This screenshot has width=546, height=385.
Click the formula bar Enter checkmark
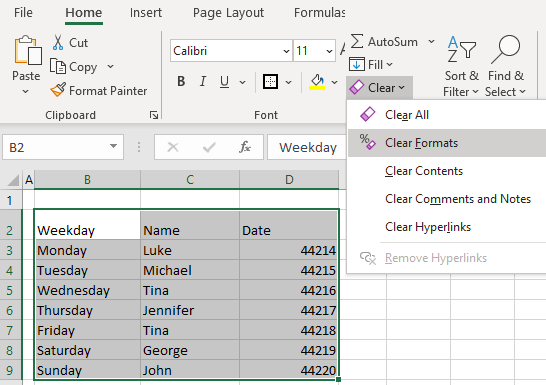pos(209,147)
